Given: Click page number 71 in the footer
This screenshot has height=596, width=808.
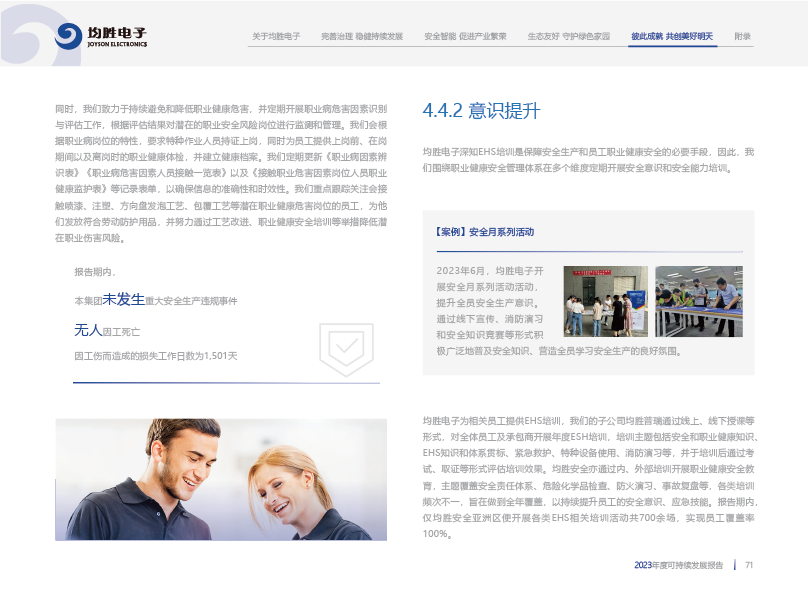Looking at the screenshot, I should [748, 565].
